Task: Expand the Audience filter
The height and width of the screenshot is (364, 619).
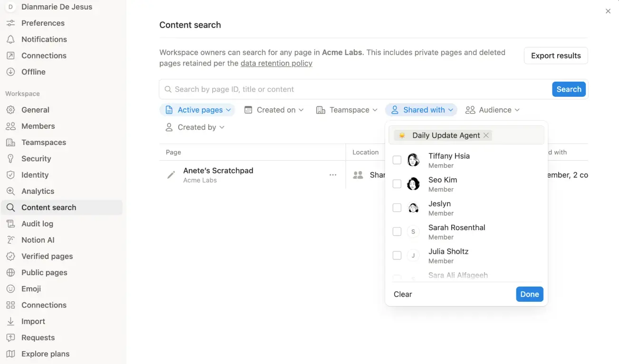Action: (493, 110)
